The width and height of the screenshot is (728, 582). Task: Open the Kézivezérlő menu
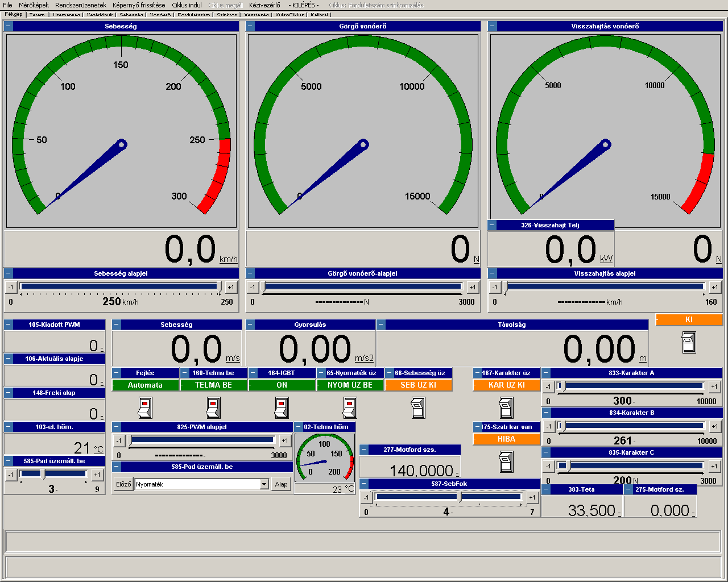[x=264, y=5]
